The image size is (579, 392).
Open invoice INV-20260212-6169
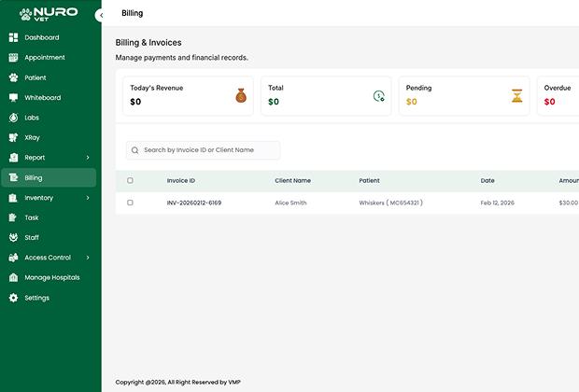[194, 203]
